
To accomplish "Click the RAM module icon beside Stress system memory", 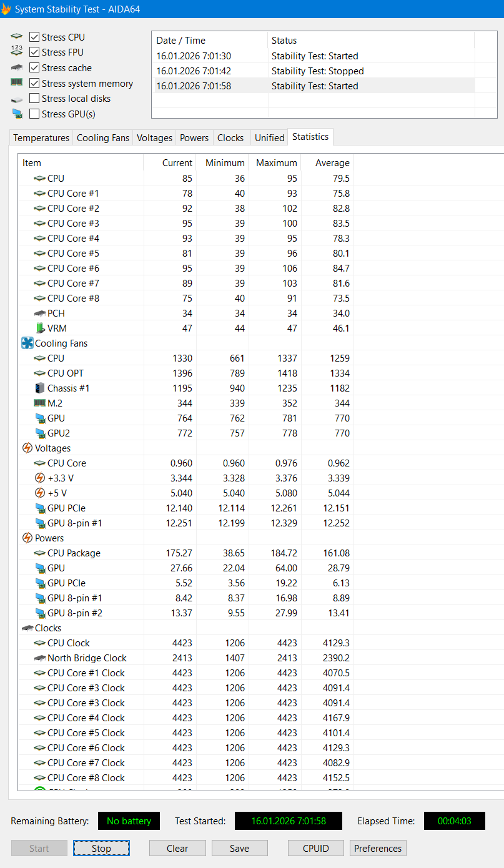I will [17, 82].
